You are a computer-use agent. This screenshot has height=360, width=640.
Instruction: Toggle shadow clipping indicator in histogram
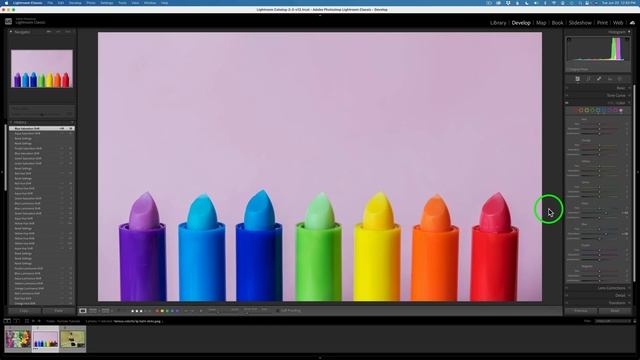[569, 39]
